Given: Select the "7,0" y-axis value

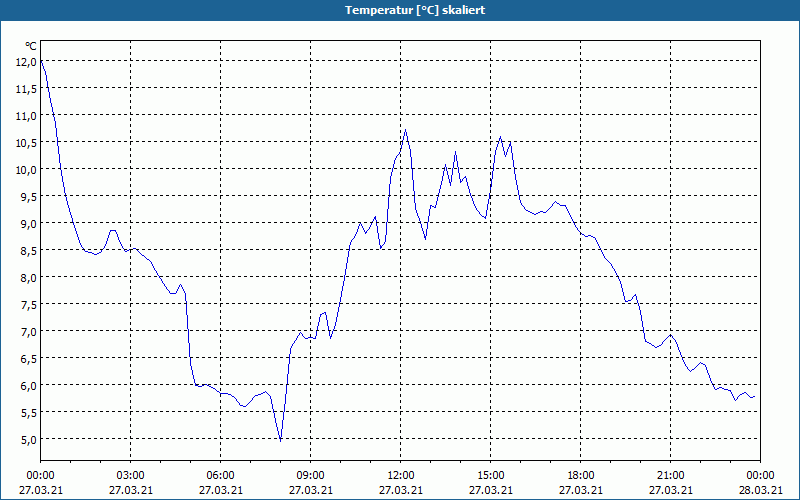Looking at the screenshot, I should pos(29,332).
